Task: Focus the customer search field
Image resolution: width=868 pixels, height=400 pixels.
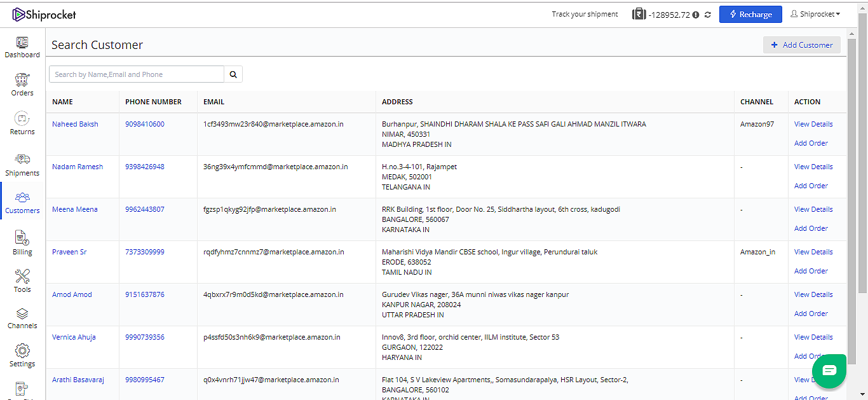Action: click(x=137, y=74)
